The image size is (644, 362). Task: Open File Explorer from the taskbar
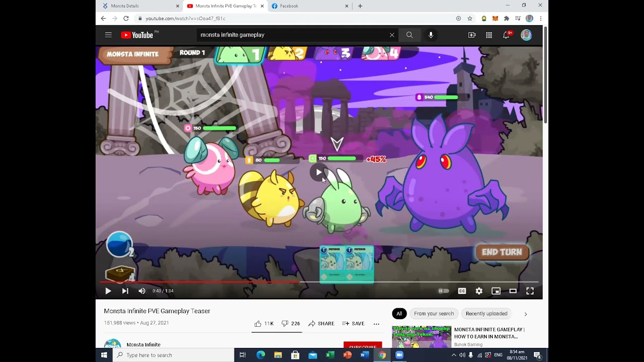[x=278, y=355]
